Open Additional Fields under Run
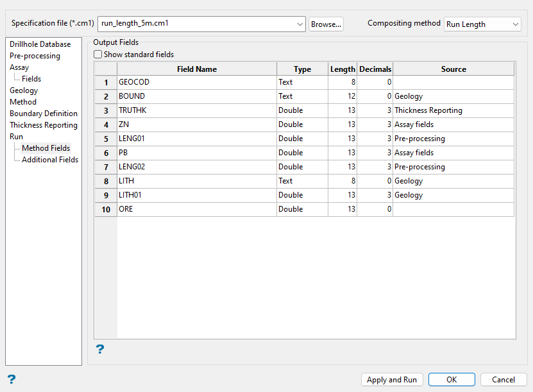This screenshot has height=392, width=533. (50, 160)
